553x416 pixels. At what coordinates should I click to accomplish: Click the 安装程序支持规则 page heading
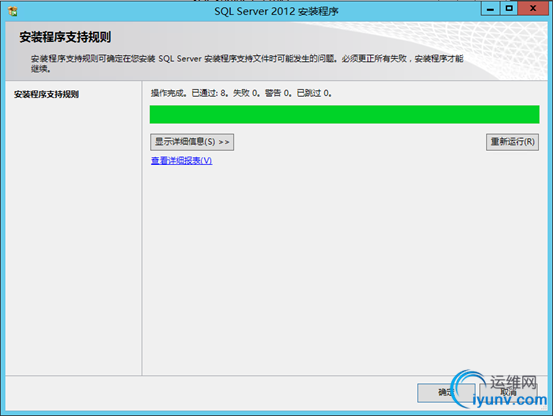[65, 37]
